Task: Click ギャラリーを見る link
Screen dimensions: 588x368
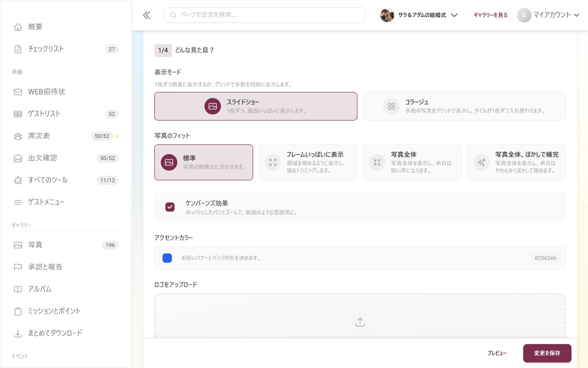Action: click(490, 15)
